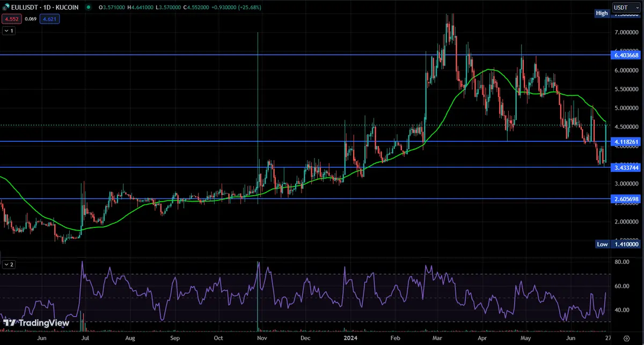Click the Jul label on time axis

[x=86, y=339]
